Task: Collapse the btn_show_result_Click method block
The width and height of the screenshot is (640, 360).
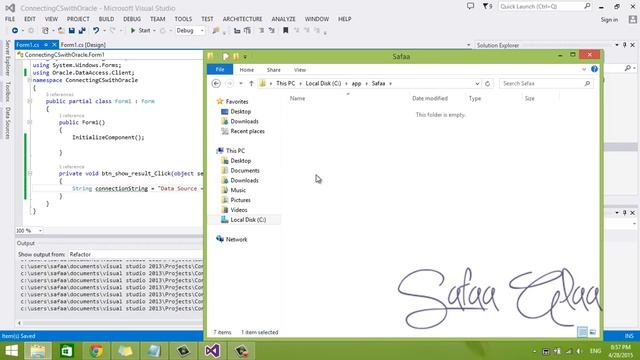Action: (29, 173)
